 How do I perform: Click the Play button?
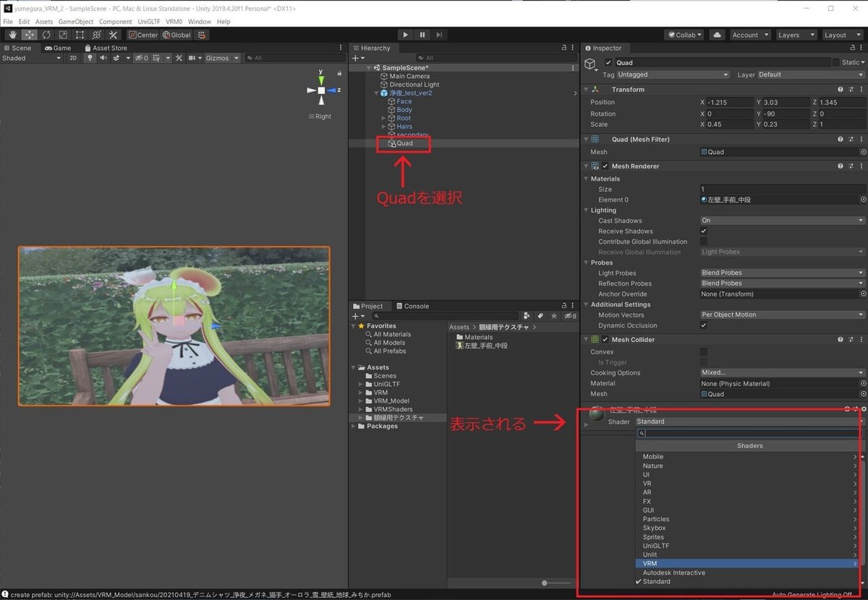pos(405,35)
